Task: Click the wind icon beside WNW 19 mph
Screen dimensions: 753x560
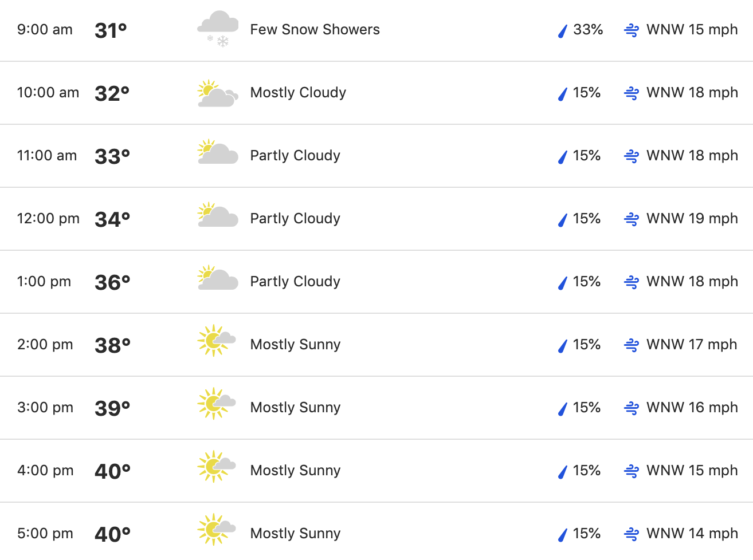Action: point(632,219)
